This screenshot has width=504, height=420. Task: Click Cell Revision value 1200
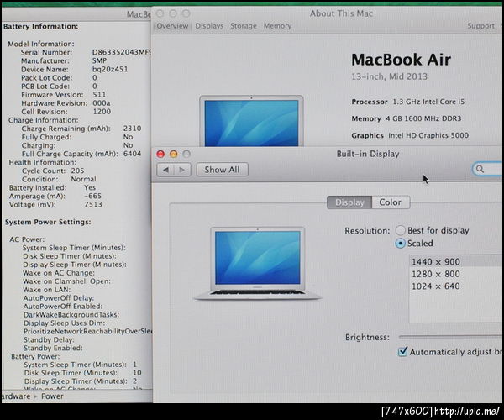[102, 112]
